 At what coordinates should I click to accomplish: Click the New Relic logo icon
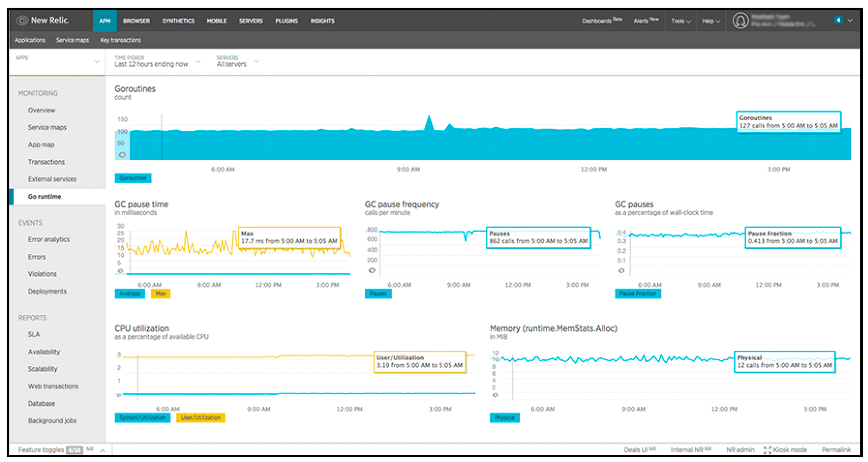click(x=22, y=21)
